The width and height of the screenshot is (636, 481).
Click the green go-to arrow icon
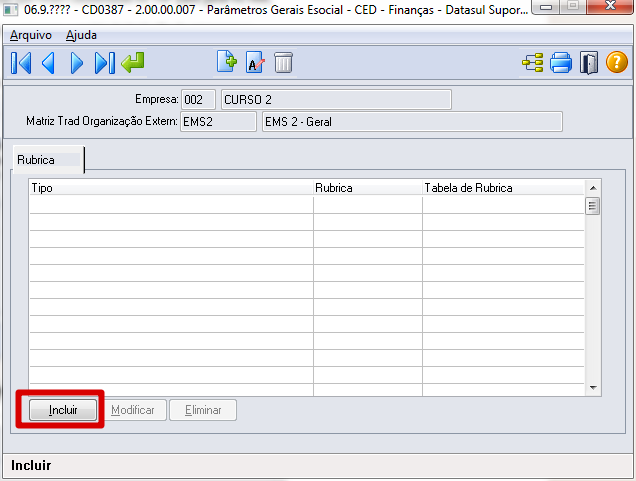tap(133, 63)
